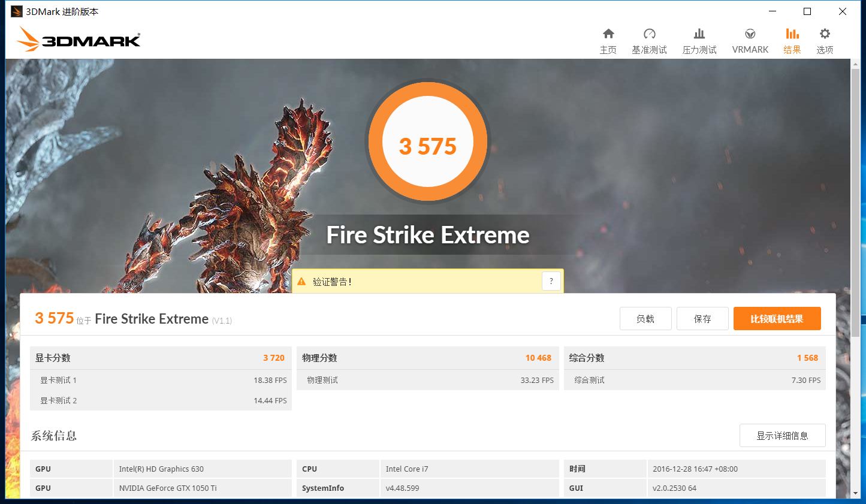Minimize the 3DMark window
This screenshot has height=504, width=866.
(x=773, y=11)
